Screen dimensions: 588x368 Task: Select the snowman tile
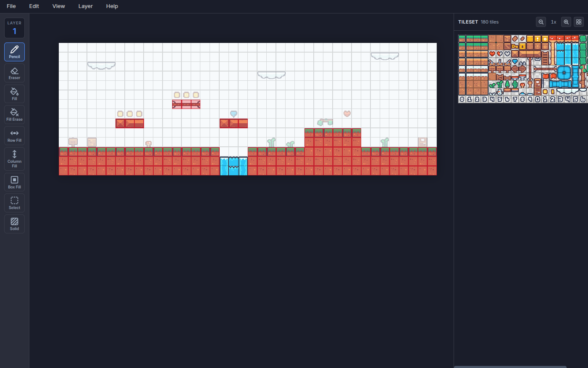(500, 91)
